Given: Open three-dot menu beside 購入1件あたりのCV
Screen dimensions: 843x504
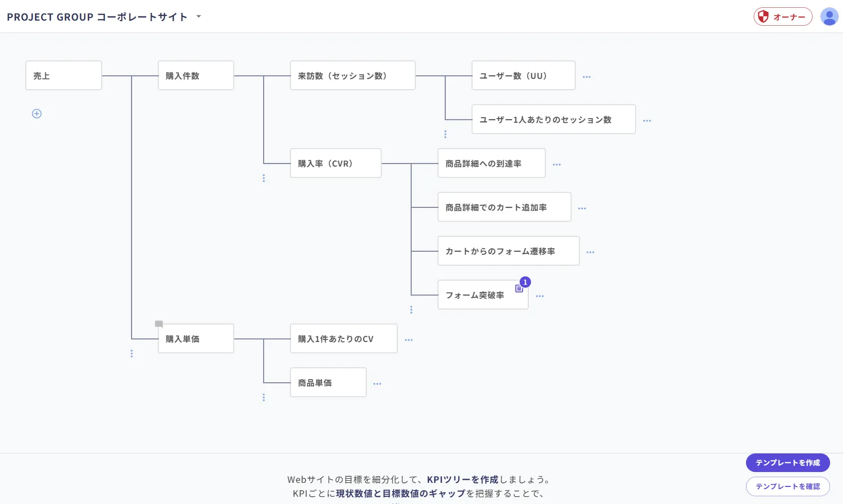Looking at the screenshot, I should tap(409, 340).
